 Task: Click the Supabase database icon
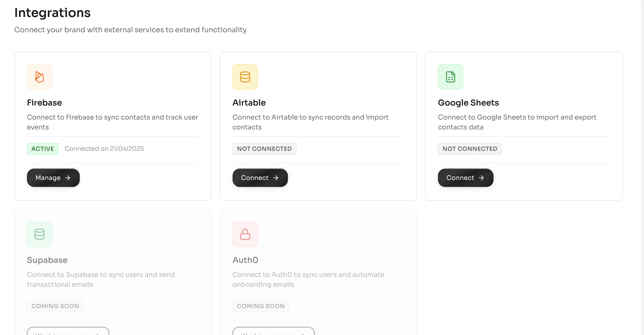coord(39,234)
